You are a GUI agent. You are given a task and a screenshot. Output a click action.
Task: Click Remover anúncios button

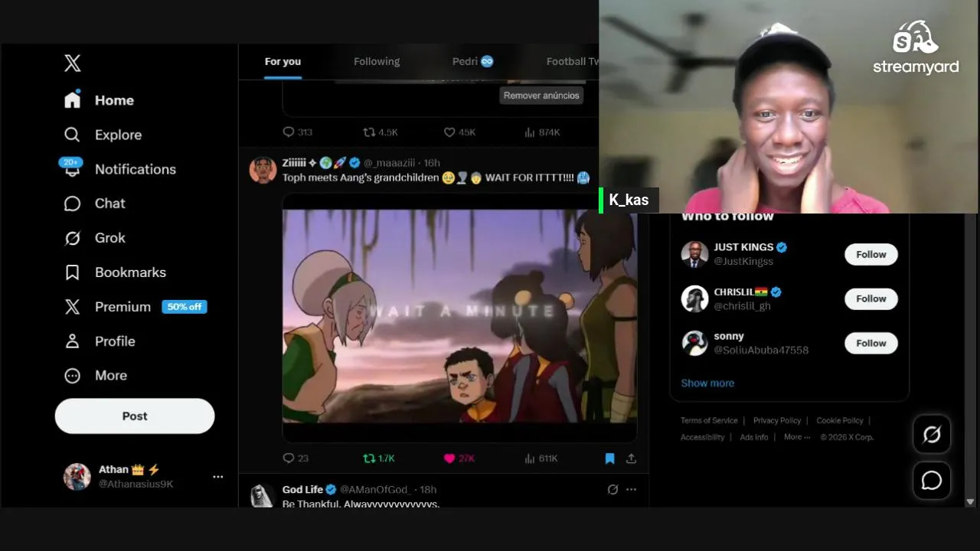click(x=541, y=96)
